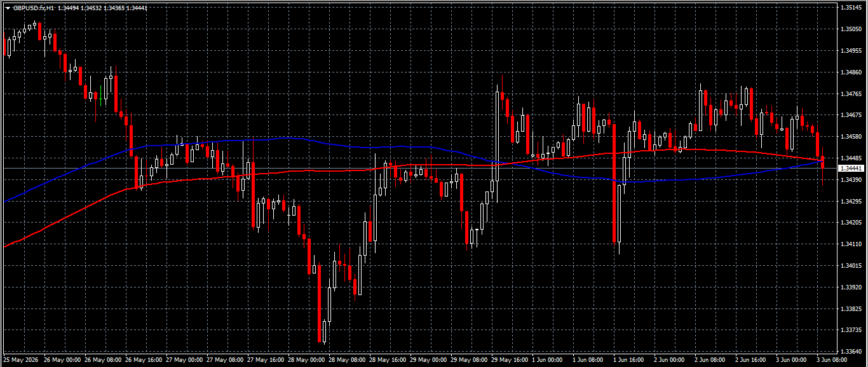Screen dimensions: 868x367
Task: Click the 1.34015 price scale label
Action: tap(851, 266)
